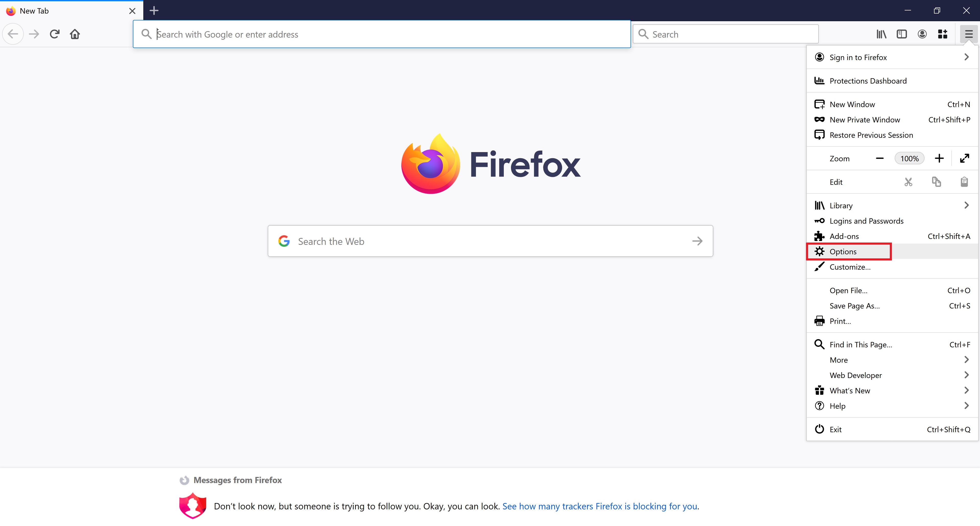
Task: Open a new tab with plus
Action: [154, 11]
